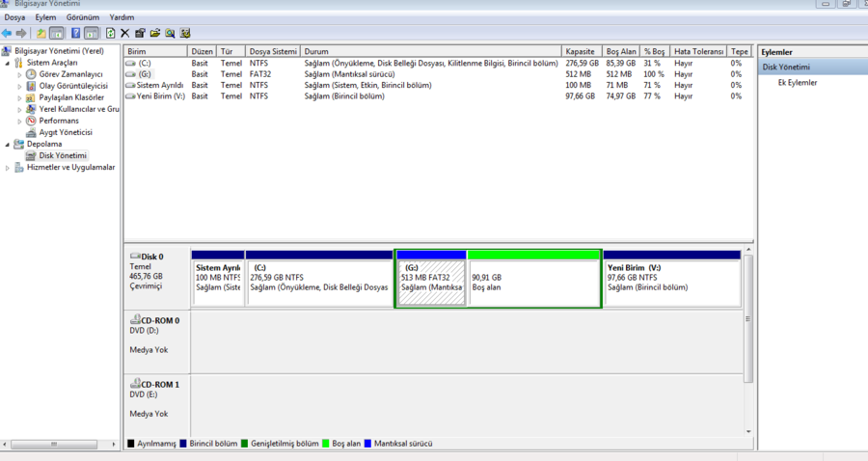Click the back arrow in the toolbar

(x=7, y=34)
